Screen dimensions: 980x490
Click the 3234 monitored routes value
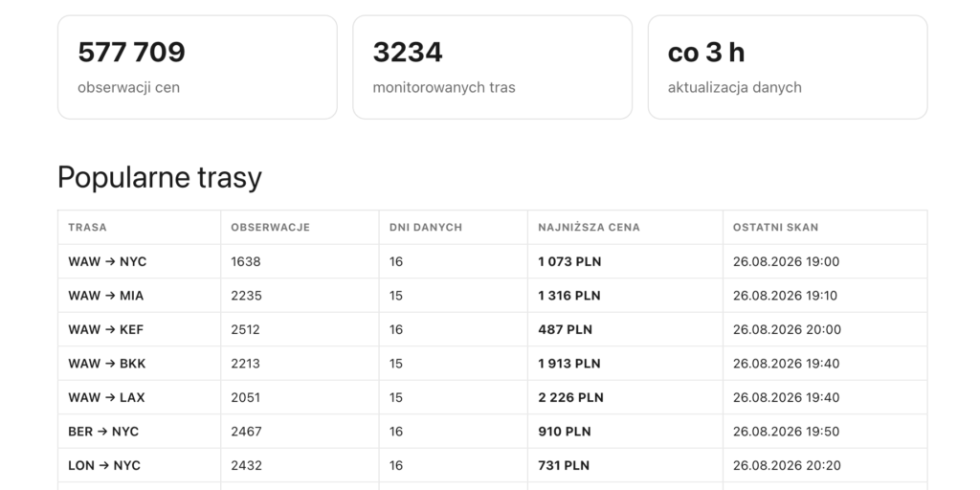408,52
